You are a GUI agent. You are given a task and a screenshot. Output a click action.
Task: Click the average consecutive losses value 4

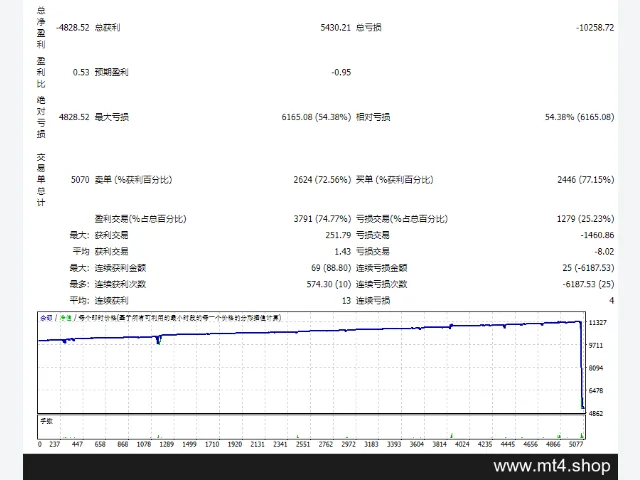[x=611, y=300]
